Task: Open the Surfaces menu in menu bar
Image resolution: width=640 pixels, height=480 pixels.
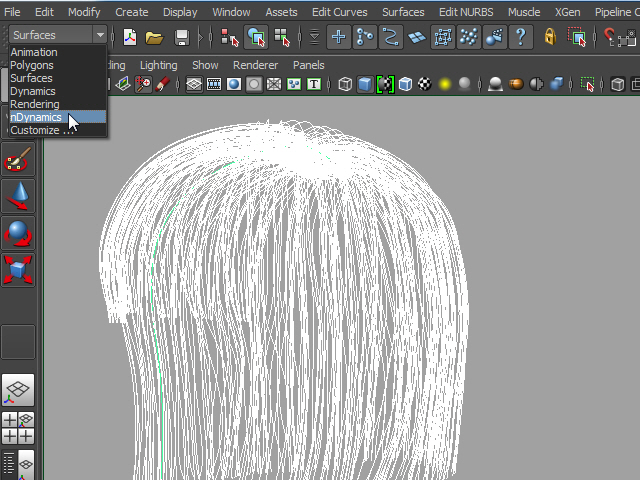Action: tap(403, 12)
